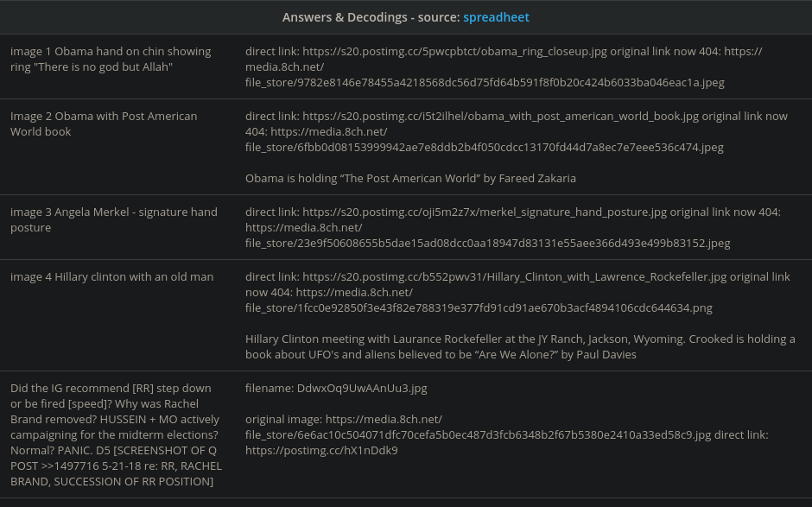Select the 'Did the IG recommend [RR]' cell
The width and height of the screenshot is (812, 507).
click(116, 434)
